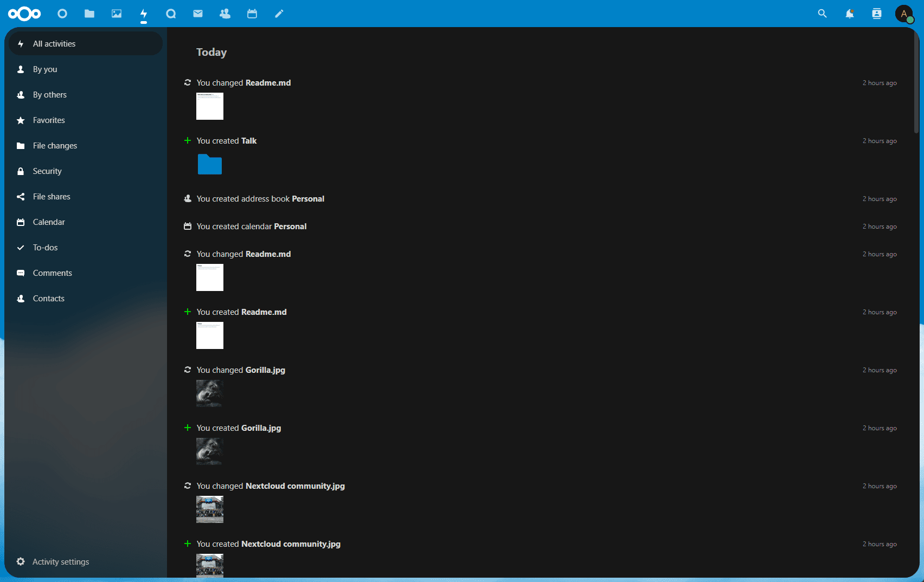This screenshot has height=582, width=924.
Task: Show To-dos activities
Action: coord(86,247)
